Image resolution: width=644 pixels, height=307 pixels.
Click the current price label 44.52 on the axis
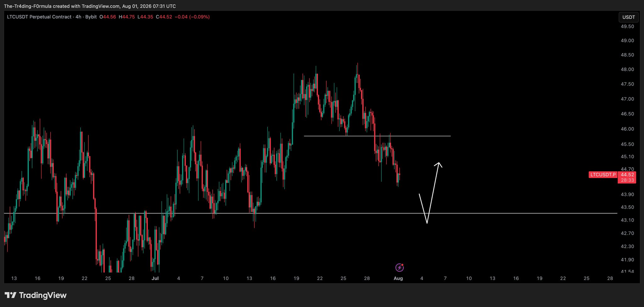(627, 175)
